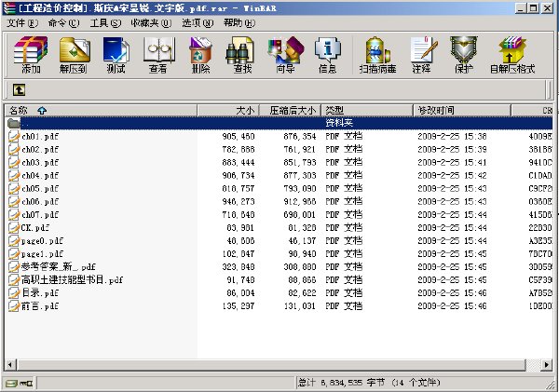559x392 pixels.
Task: Open the 文件 (File) menu
Action: [x=22, y=23]
